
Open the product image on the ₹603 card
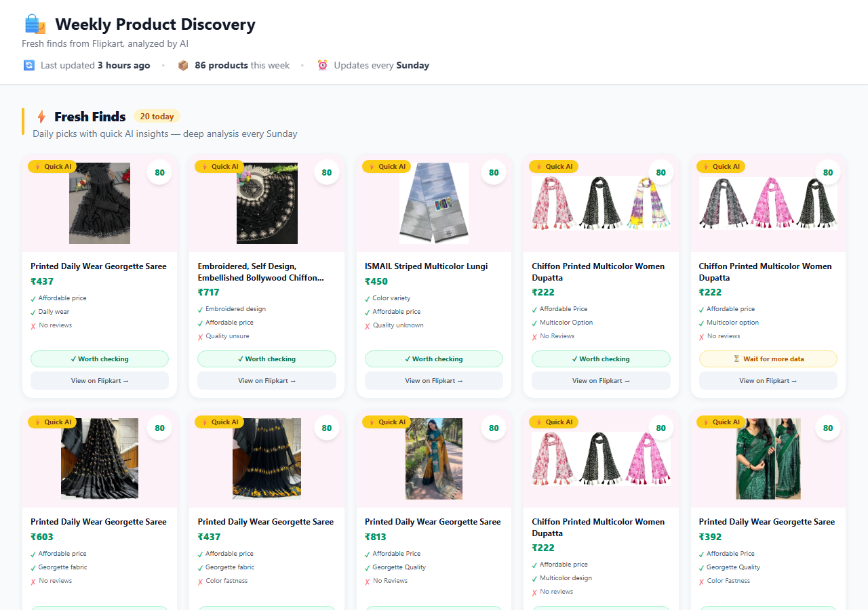click(x=100, y=459)
